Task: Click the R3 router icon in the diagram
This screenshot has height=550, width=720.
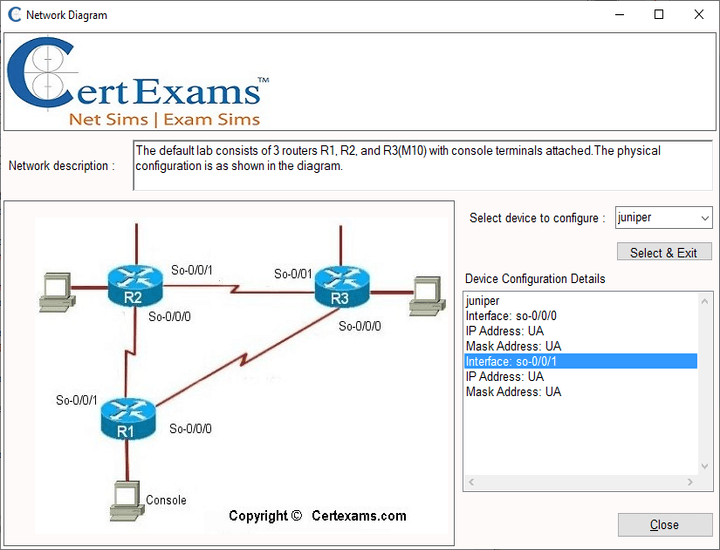Action: (342, 286)
